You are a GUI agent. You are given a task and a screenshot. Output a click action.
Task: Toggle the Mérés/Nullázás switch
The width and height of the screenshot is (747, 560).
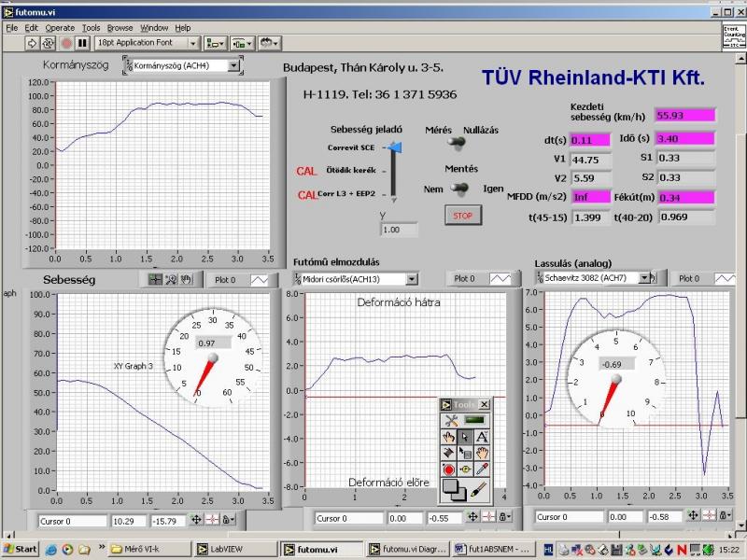click(x=457, y=143)
